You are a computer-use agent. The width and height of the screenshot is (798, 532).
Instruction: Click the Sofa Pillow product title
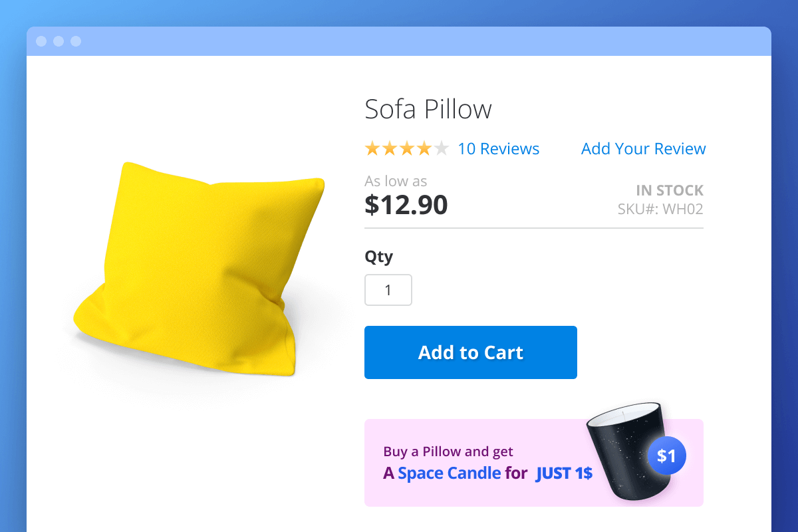click(x=428, y=109)
